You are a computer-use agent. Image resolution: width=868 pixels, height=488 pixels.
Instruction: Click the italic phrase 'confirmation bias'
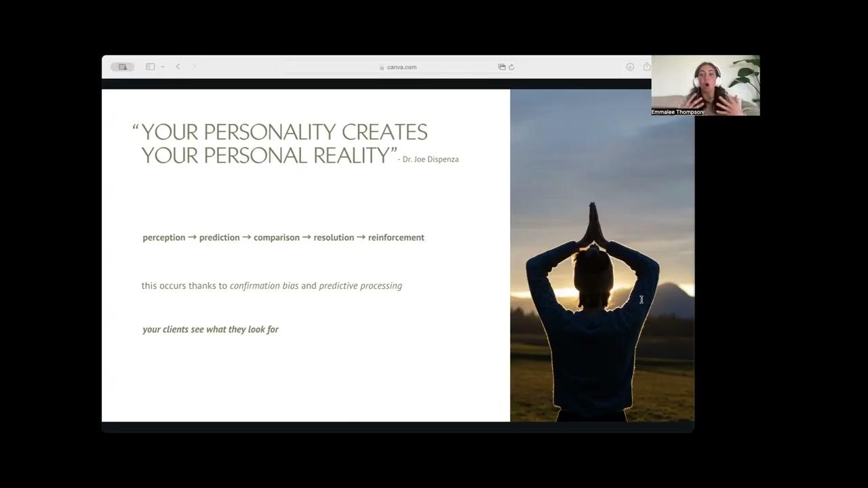[x=264, y=286]
